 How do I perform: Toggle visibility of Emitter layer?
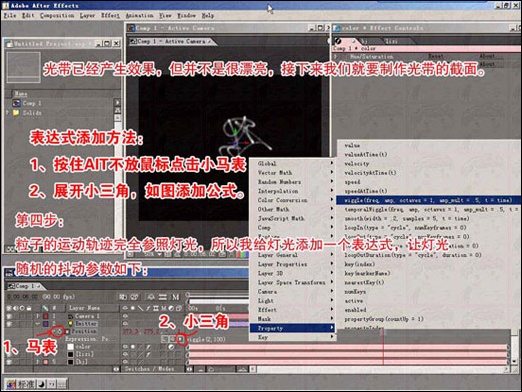[x=9, y=324]
